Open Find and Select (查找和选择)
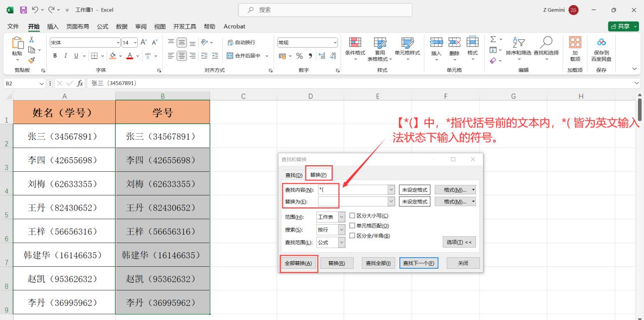Viewport: 644px width, 320px height. coord(546,49)
